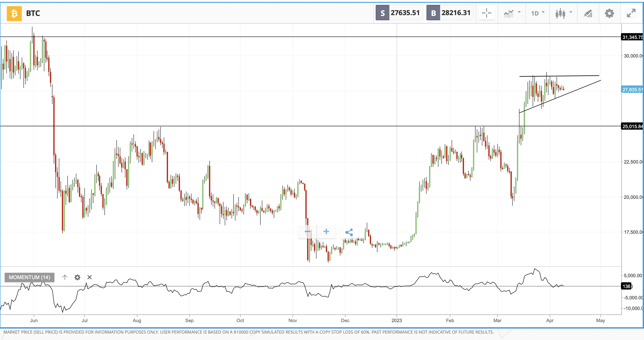
Task: Open chart settings gear in toolbar
Action: 609,13
